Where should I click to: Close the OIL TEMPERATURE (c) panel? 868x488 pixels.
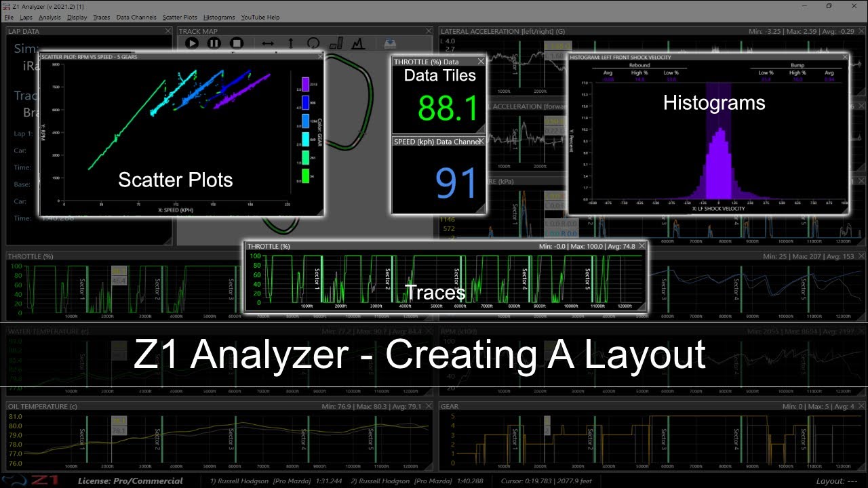pyautogui.click(x=429, y=406)
